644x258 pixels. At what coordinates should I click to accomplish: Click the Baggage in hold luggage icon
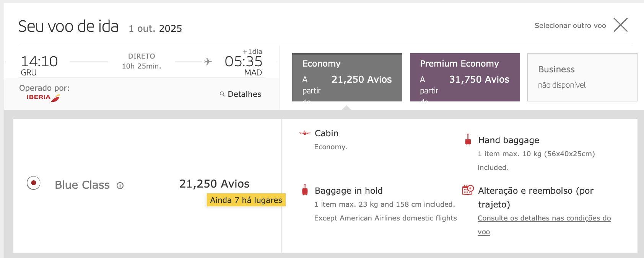[305, 190]
